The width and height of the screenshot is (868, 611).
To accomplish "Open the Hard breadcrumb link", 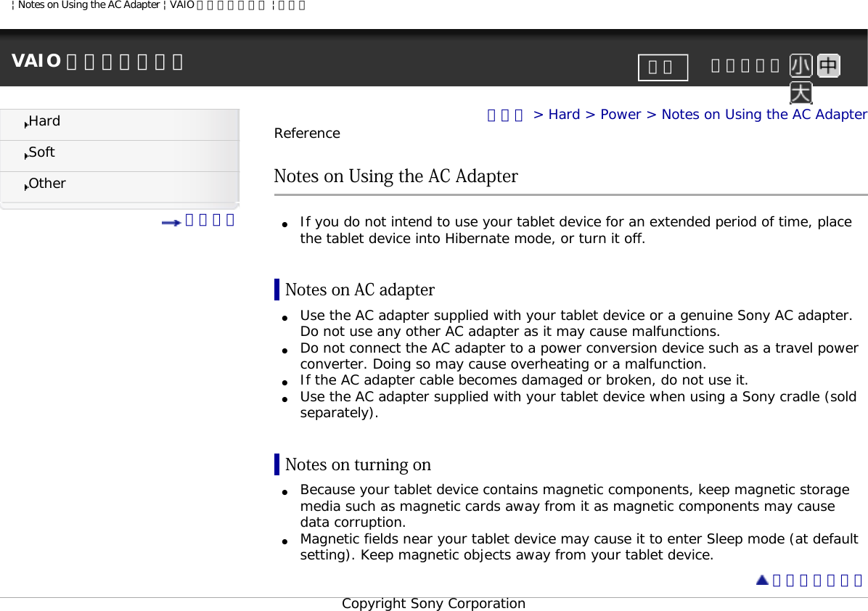I will pyautogui.click(x=563, y=115).
